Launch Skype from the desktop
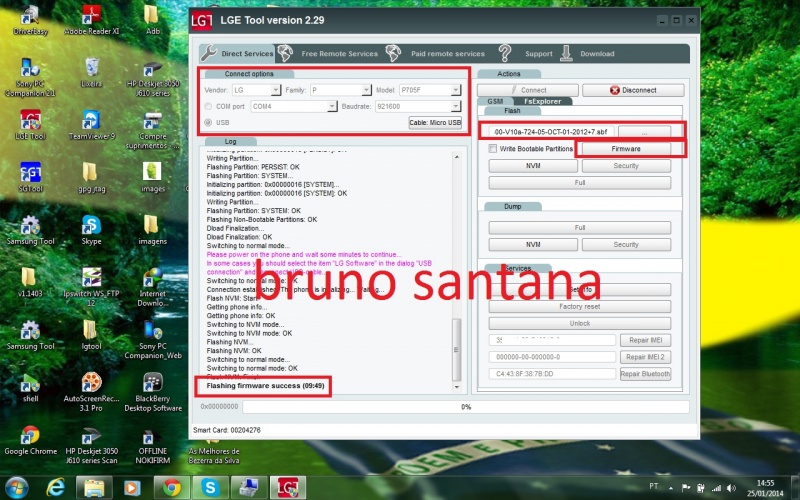Viewport: 800px width, 500px height. pyautogui.click(x=91, y=230)
